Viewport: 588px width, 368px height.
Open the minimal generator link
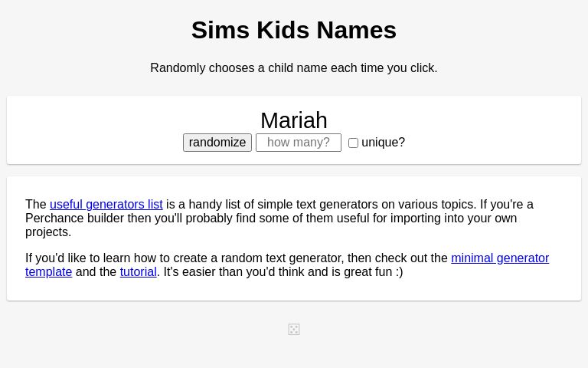point(500,258)
